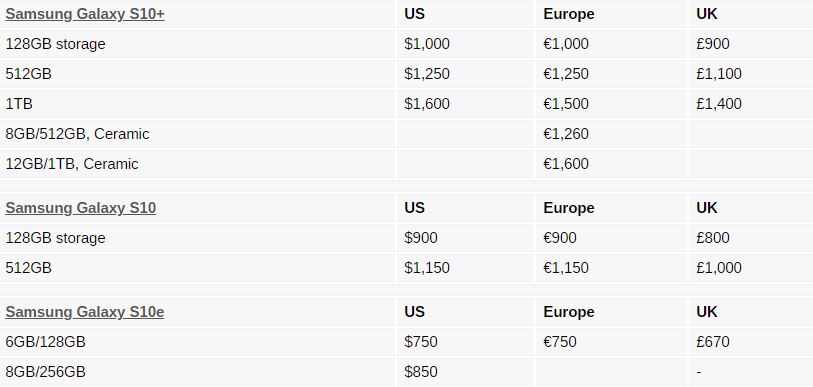Image resolution: width=813 pixels, height=387 pixels.
Task: Click the S10e 8GB/256GB US price $850
Action: coord(420,371)
